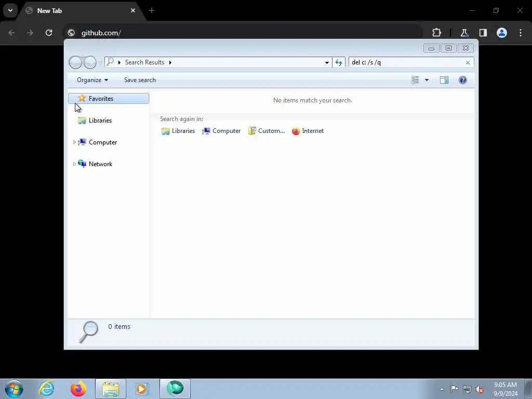Click Save search button

(x=140, y=80)
